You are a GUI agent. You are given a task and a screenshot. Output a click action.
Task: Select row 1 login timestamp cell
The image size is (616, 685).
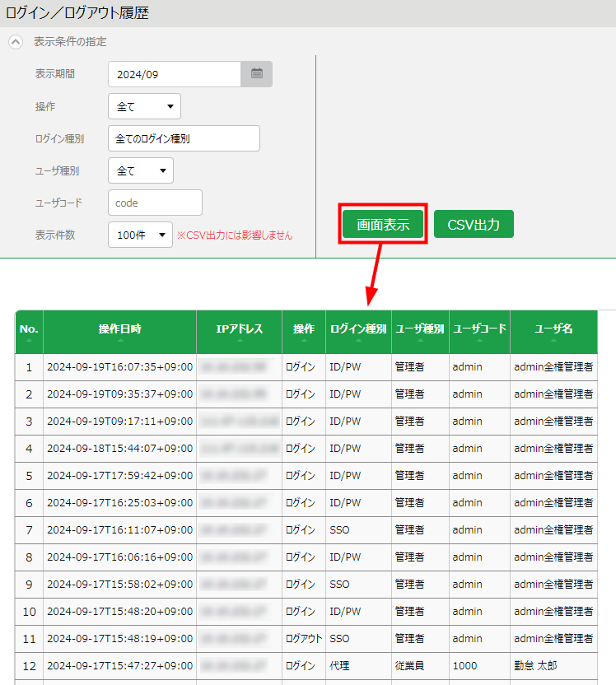(119, 366)
